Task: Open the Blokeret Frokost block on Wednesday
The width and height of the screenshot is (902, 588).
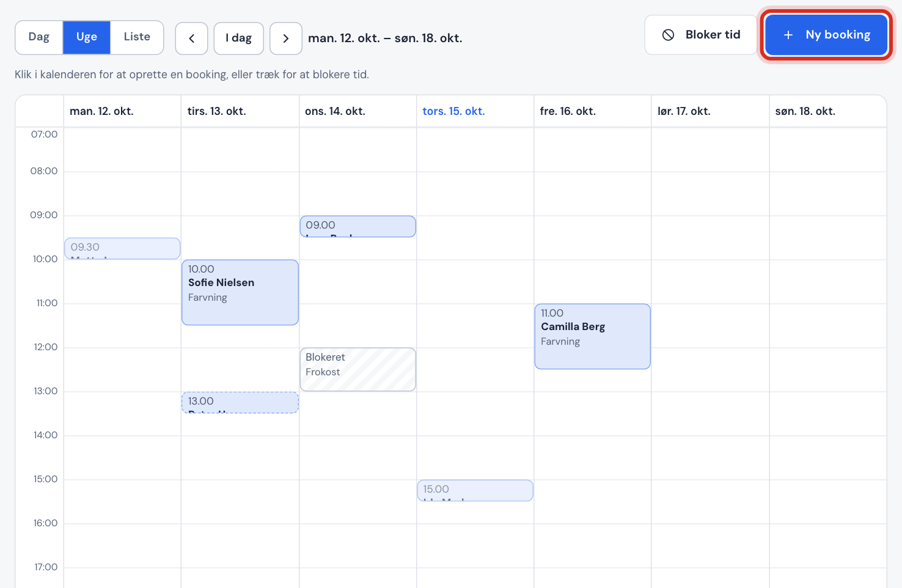Action: [x=358, y=369]
